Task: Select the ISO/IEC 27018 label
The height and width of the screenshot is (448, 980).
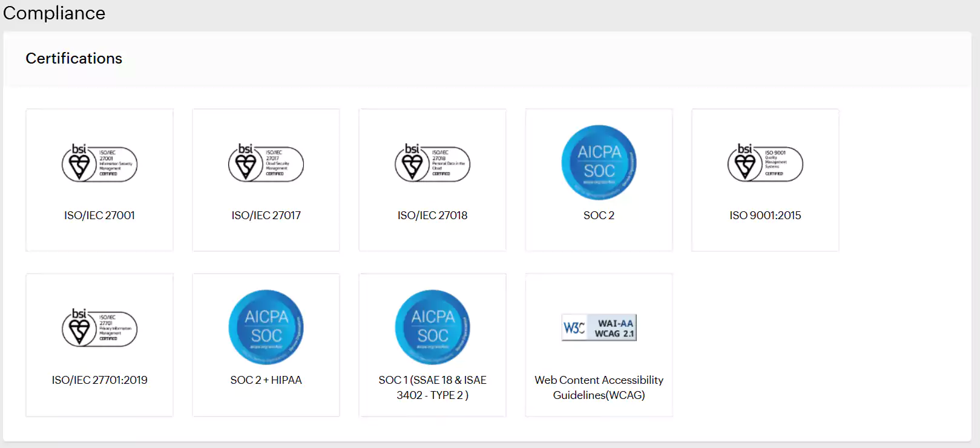Action: tap(433, 216)
